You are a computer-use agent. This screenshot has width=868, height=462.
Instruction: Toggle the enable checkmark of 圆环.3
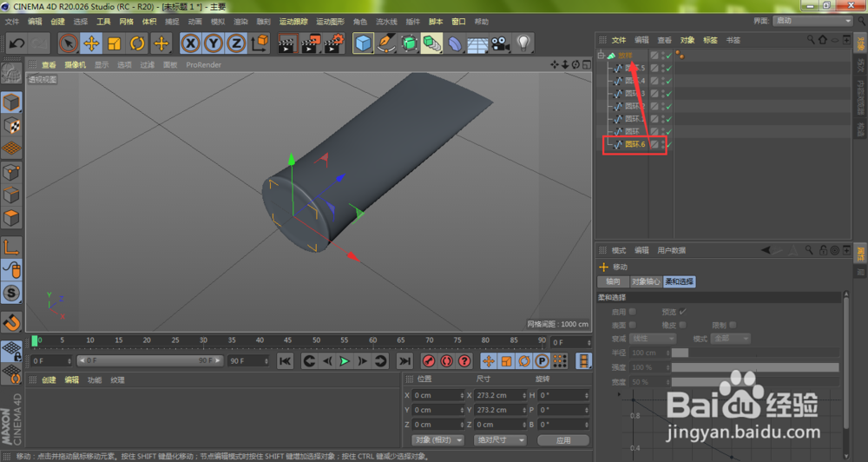pyautogui.click(x=668, y=94)
